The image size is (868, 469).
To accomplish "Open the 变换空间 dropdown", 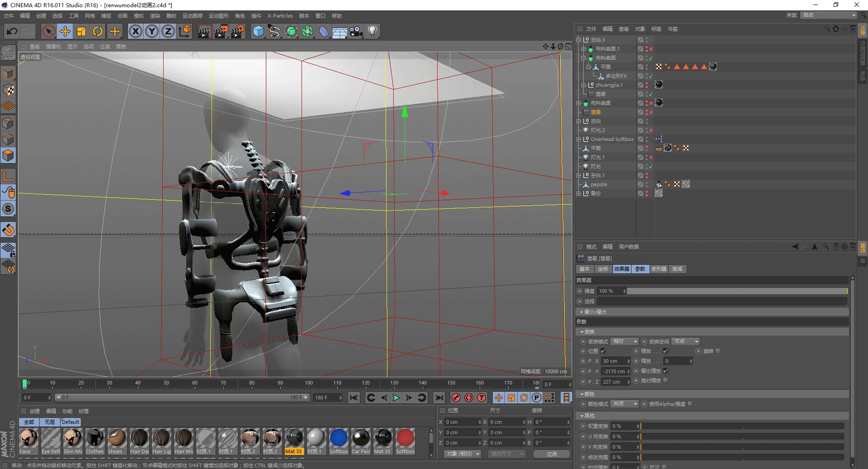I will (686, 342).
